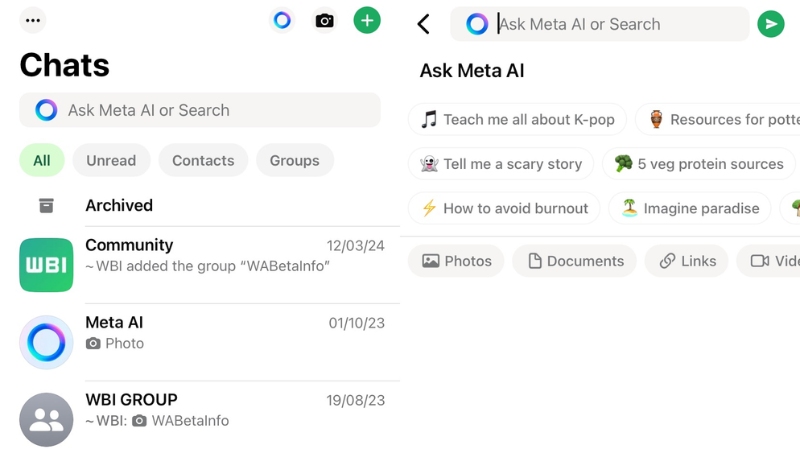Click the ghost emoji on scary story chip
Screen dimensions: 800x450
point(429,164)
